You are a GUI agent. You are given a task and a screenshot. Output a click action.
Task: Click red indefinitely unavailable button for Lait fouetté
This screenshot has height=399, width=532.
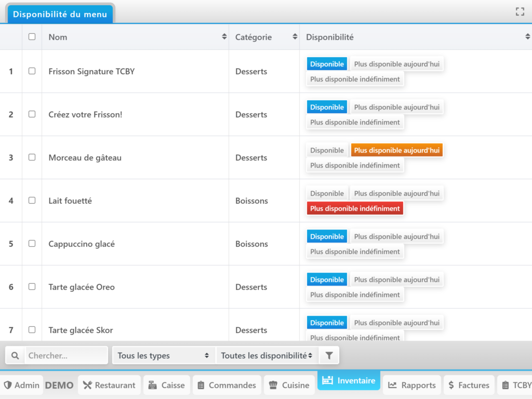click(355, 208)
